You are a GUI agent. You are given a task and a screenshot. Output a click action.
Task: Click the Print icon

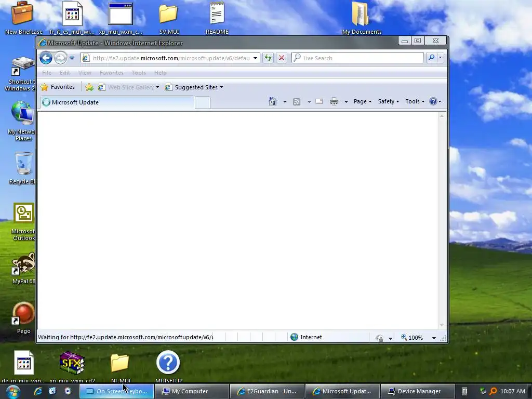pos(334,101)
